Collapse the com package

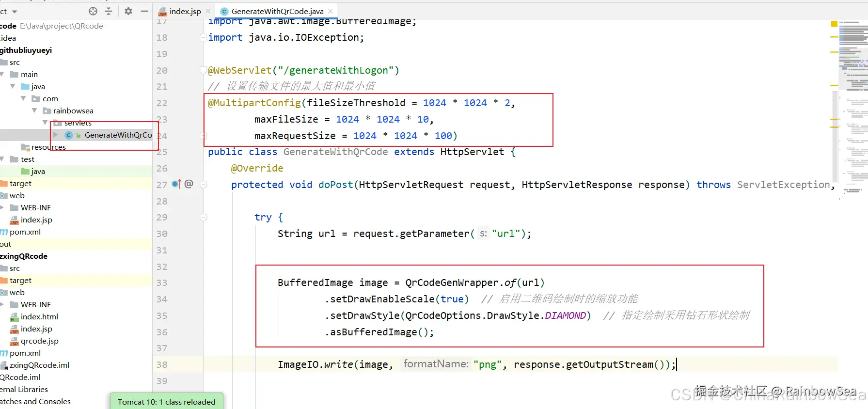23,98
